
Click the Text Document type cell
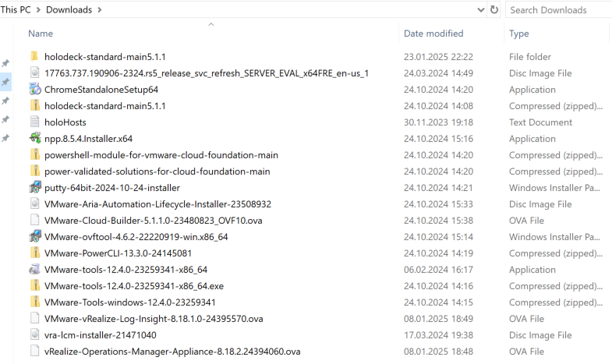click(540, 122)
